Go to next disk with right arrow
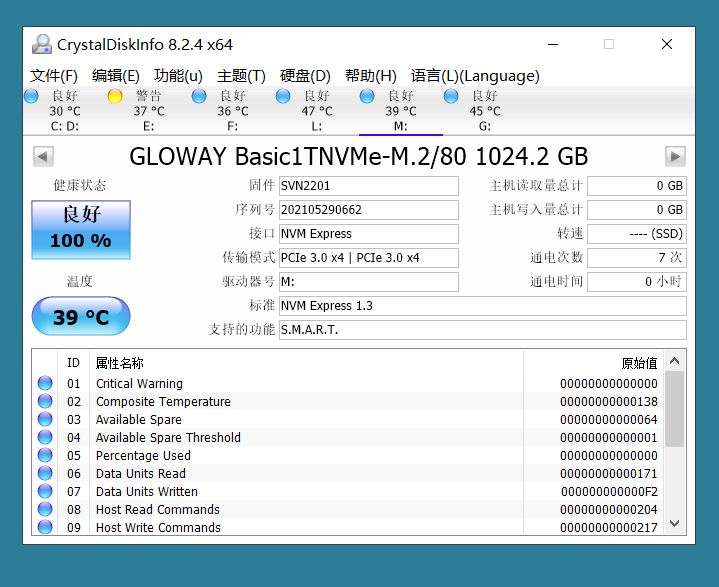This screenshot has width=719, height=587. point(675,156)
